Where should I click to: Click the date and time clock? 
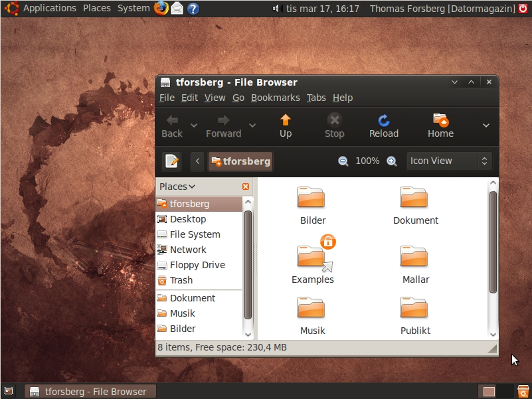point(322,9)
